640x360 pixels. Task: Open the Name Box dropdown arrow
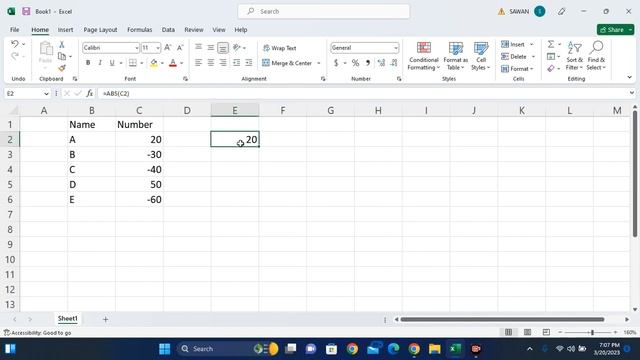tap(46, 94)
